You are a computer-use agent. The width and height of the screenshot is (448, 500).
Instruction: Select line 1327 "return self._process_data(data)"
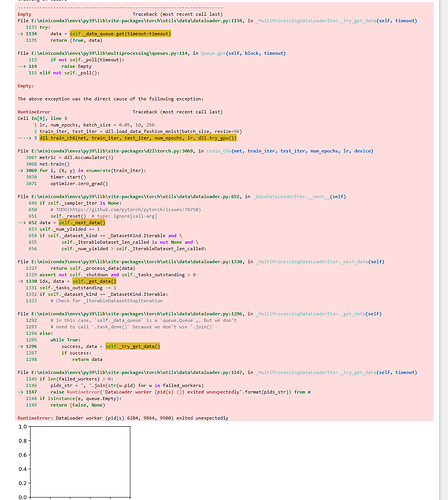(93, 268)
